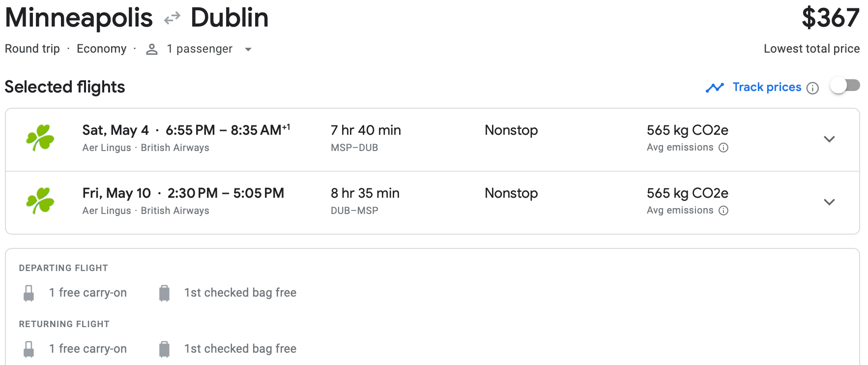Image resolution: width=868 pixels, height=365 pixels.
Task: Click the Aer Lingus shamrock logo for May 4 flight
Action: tap(40, 138)
